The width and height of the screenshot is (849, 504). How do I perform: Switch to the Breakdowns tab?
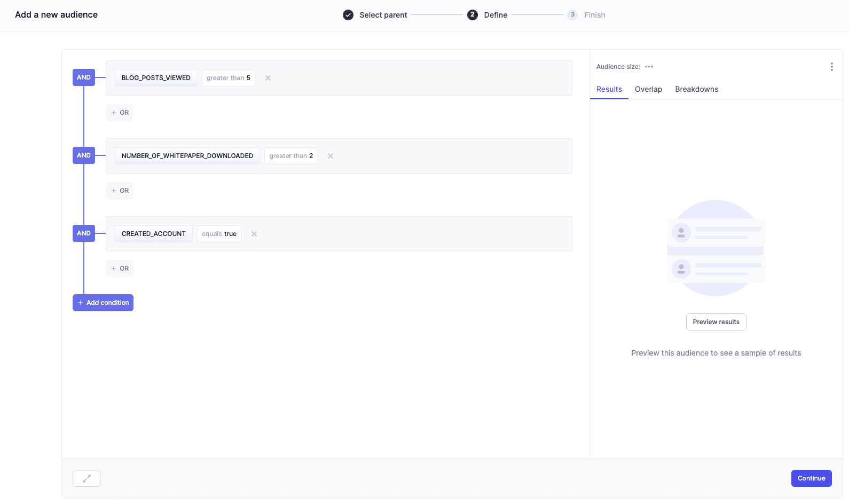click(696, 89)
